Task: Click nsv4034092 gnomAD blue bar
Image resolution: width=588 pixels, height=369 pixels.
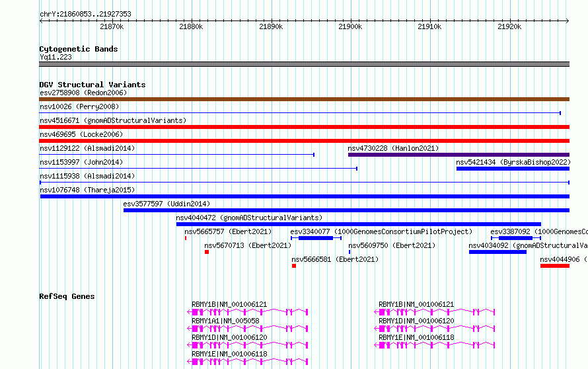Action: 497,252
